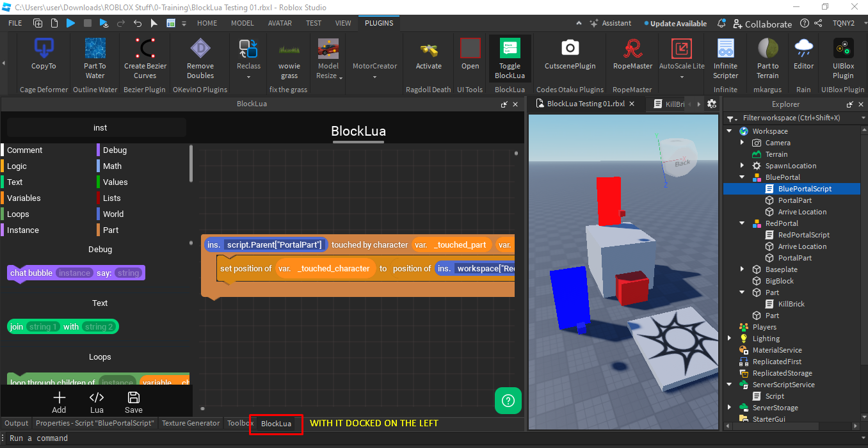Screen dimensions: 868x448
Task: Click the Play button to run the game
Action: point(71,23)
